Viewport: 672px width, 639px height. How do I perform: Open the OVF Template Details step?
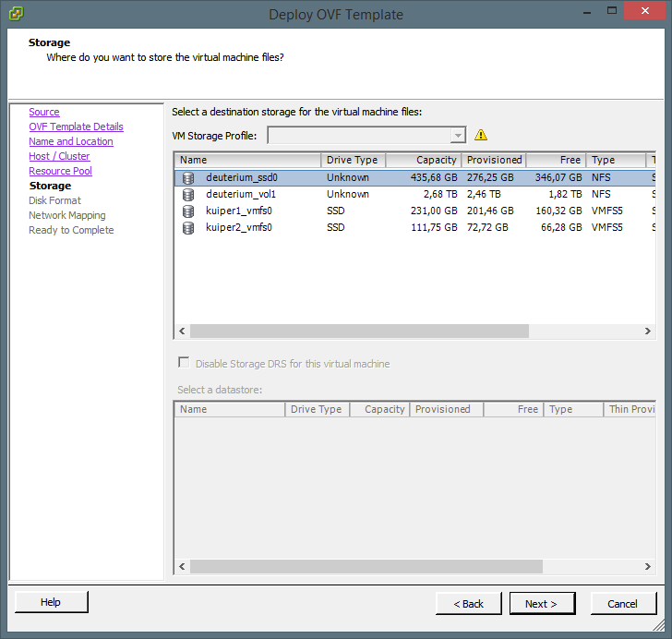pyautogui.click(x=76, y=127)
